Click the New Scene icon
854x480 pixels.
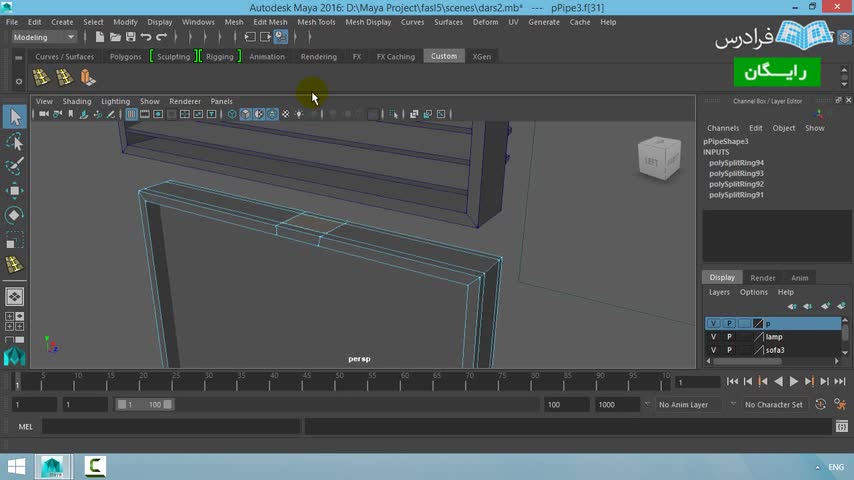100,37
